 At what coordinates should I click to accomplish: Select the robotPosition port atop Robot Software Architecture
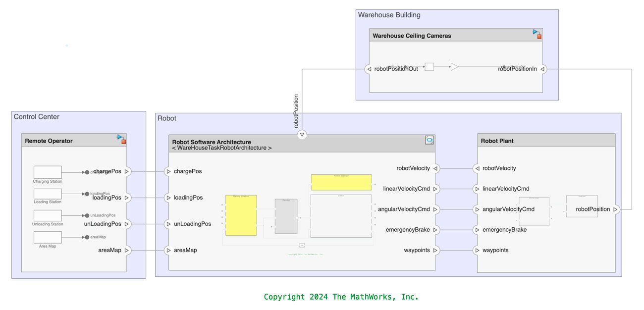(302, 135)
